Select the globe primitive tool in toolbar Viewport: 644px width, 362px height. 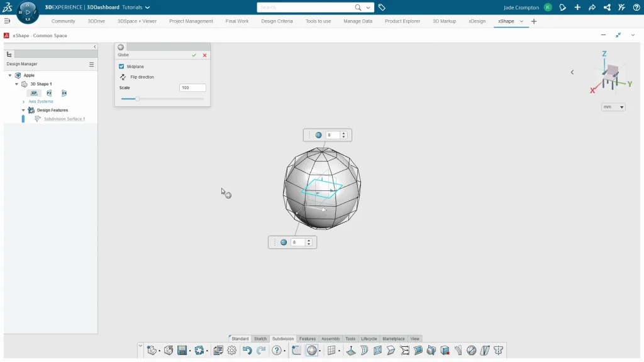click(x=312, y=351)
